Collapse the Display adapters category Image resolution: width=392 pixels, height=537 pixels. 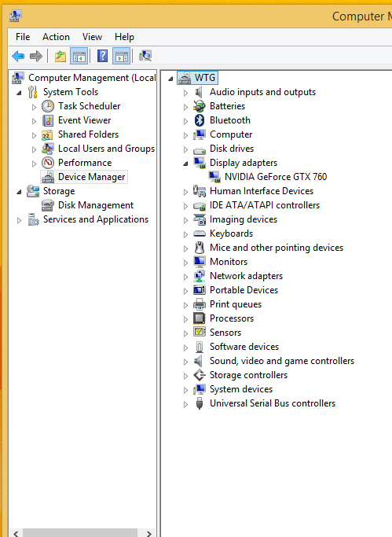(185, 164)
